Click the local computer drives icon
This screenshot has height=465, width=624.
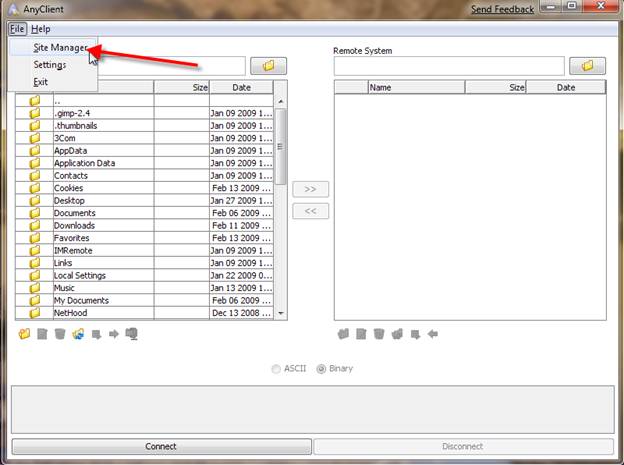[x=132, y=334]
